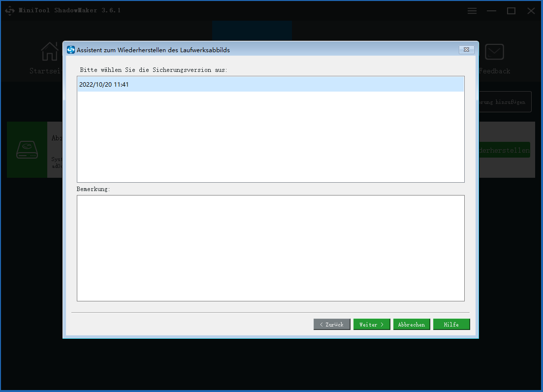Cancel the wizard with Abbrechen
The image size is (543, 392).
click(x=412, y=325)
